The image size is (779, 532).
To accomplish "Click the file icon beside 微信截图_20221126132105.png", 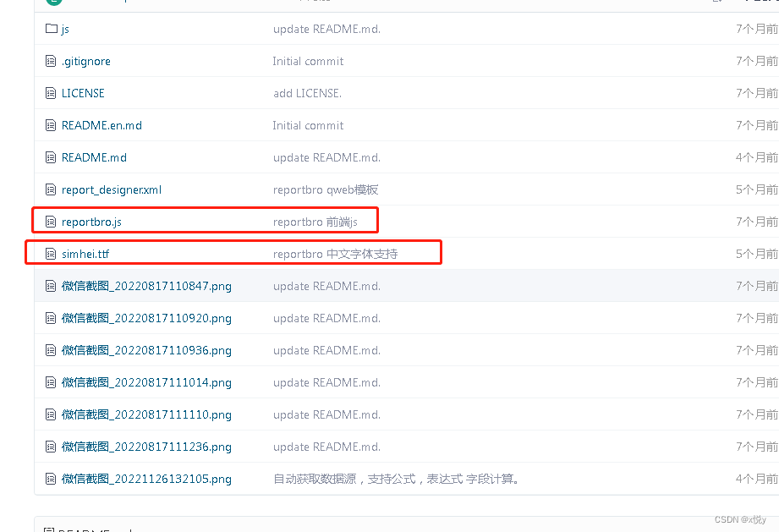I will [51, 479].
